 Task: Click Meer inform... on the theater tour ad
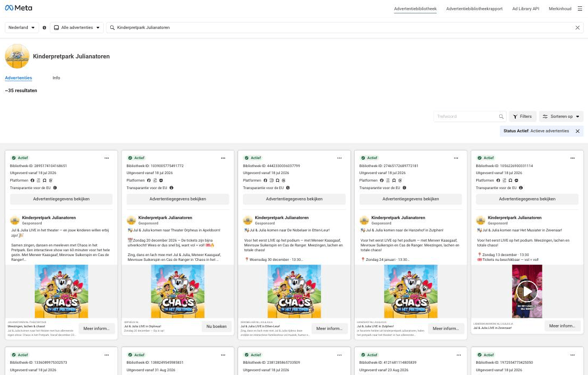click(x=96, y=328)
